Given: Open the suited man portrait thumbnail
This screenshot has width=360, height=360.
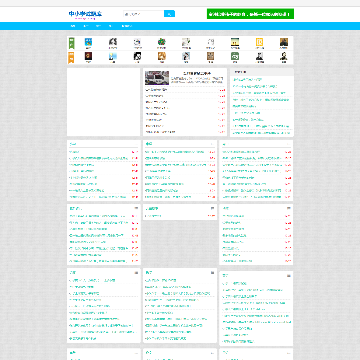Looking at the screenshot, I should [259, 56].
